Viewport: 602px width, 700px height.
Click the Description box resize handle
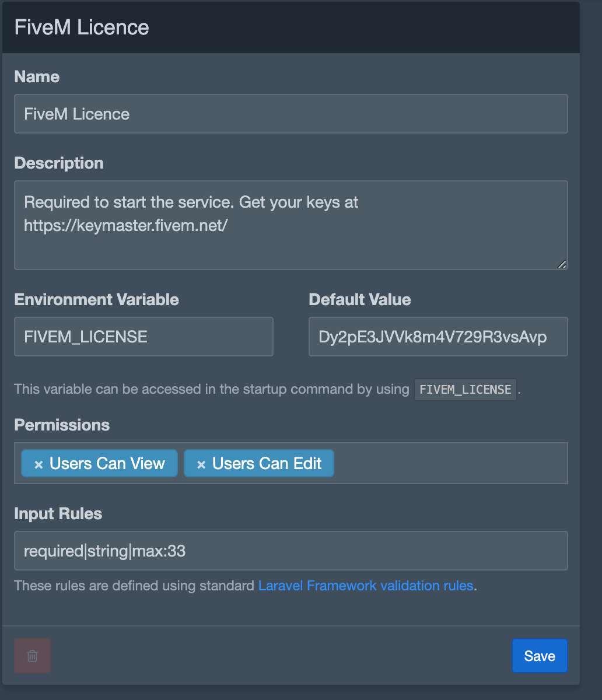561,264
